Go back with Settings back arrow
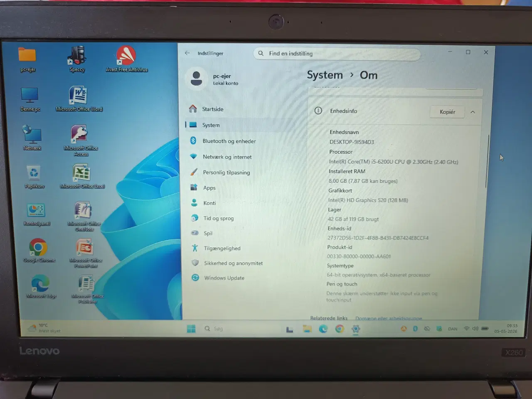 click(187, 53)
